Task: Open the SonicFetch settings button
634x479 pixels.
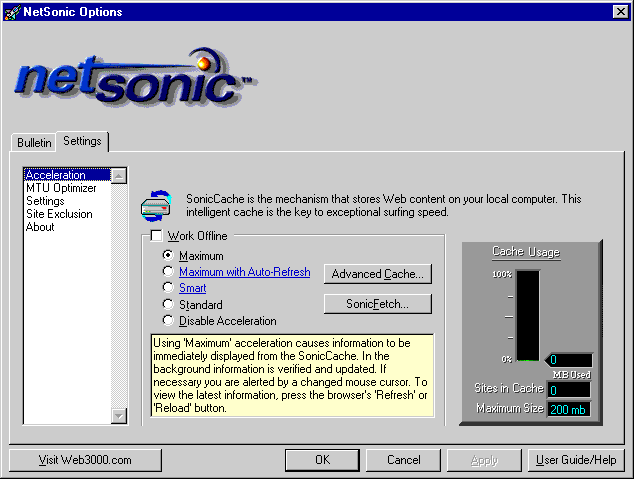Action: coord(378,304)
